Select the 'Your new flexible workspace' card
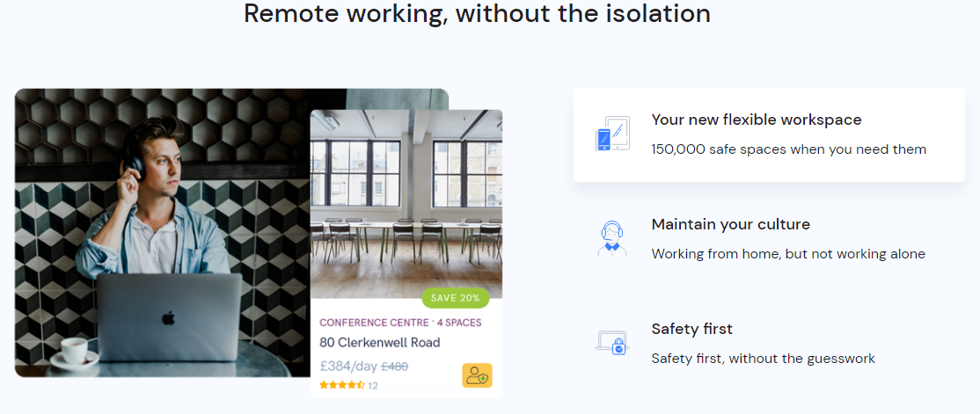This screenshot has height=414, width=980. [769, 134]
